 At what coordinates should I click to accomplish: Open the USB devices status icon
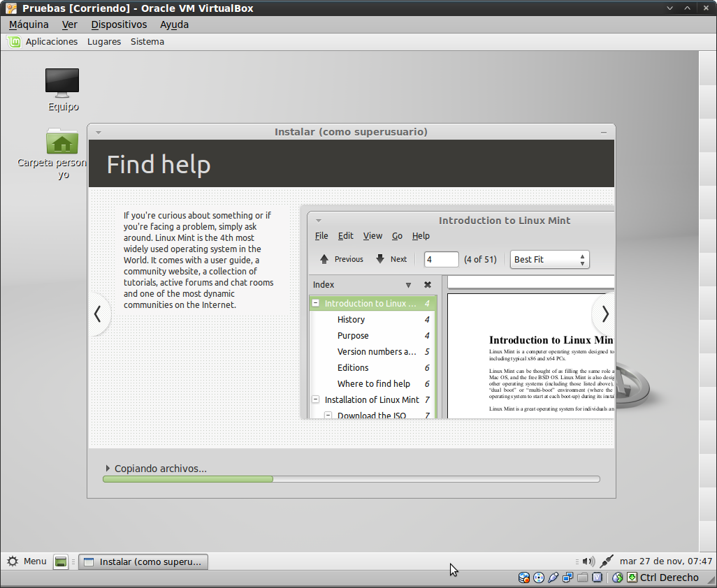553,578
